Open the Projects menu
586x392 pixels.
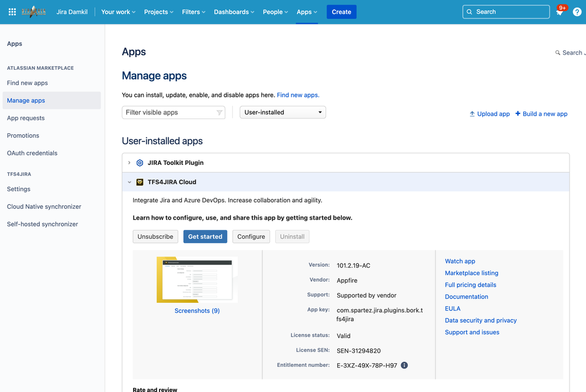(x=158, y=12)
